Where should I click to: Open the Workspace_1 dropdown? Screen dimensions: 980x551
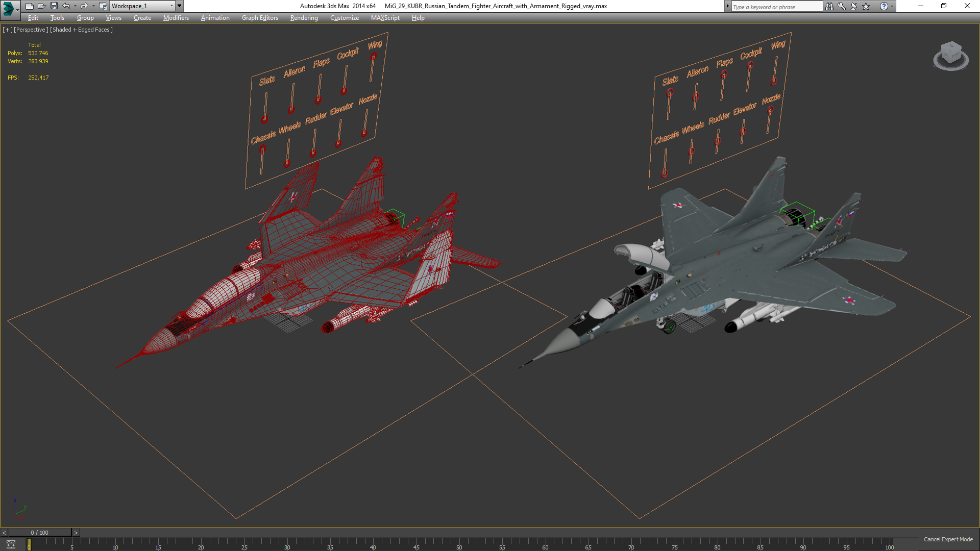(142, 6)
